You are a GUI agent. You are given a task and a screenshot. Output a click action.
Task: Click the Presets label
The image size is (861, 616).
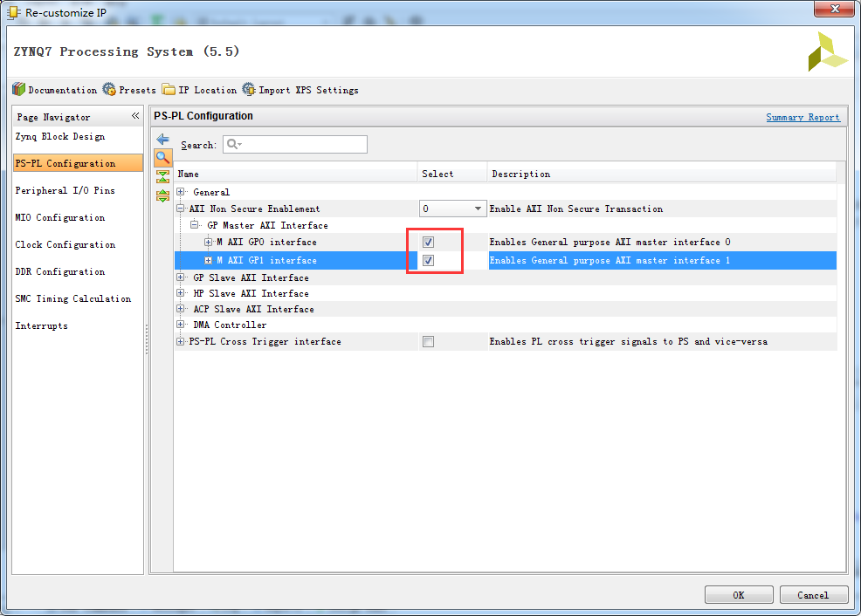click(137, 90)
